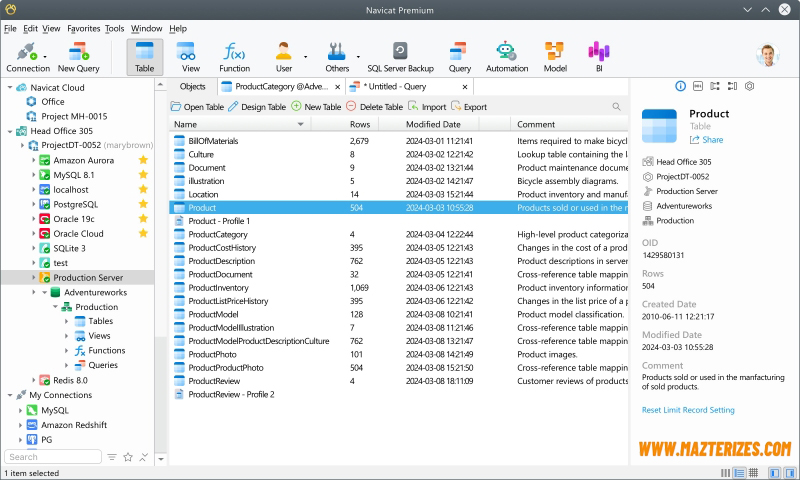Open the User toolbar icon
The width and height of the screenshot is (800, 480).
284,57
